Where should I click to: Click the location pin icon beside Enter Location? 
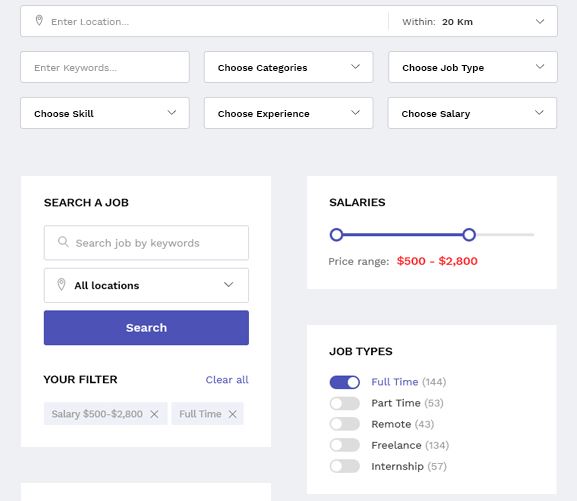pos(39,20)
